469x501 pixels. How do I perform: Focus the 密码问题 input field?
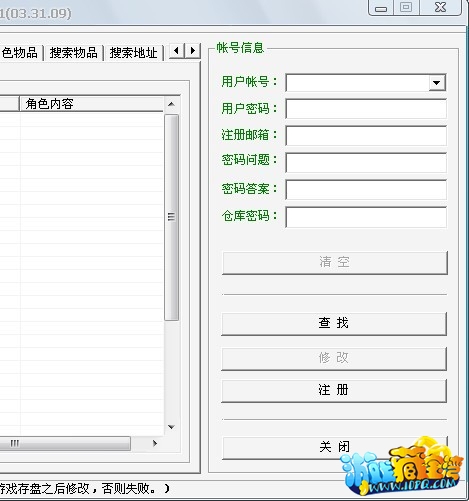pyautogui.click(x=366, y=163)
